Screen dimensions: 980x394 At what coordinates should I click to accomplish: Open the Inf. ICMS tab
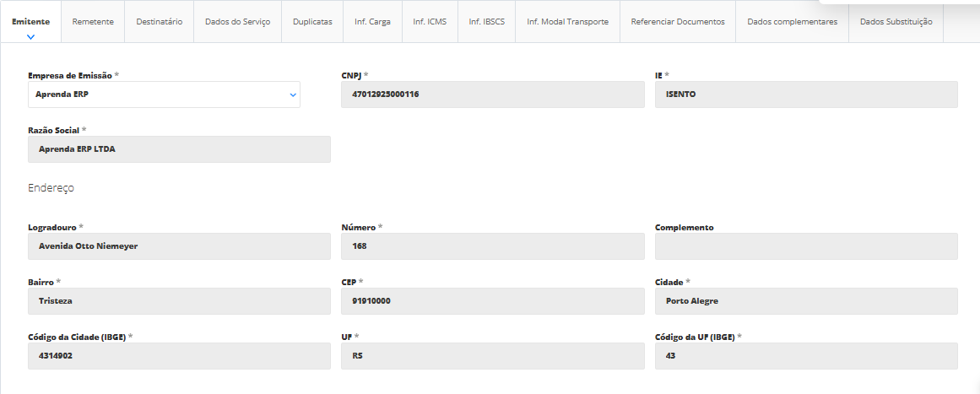click(430, 22)
